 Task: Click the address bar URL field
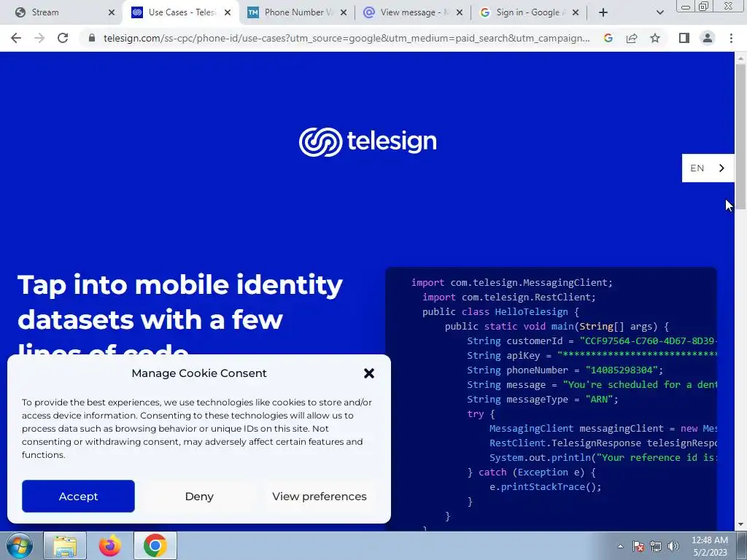(347, 38)
